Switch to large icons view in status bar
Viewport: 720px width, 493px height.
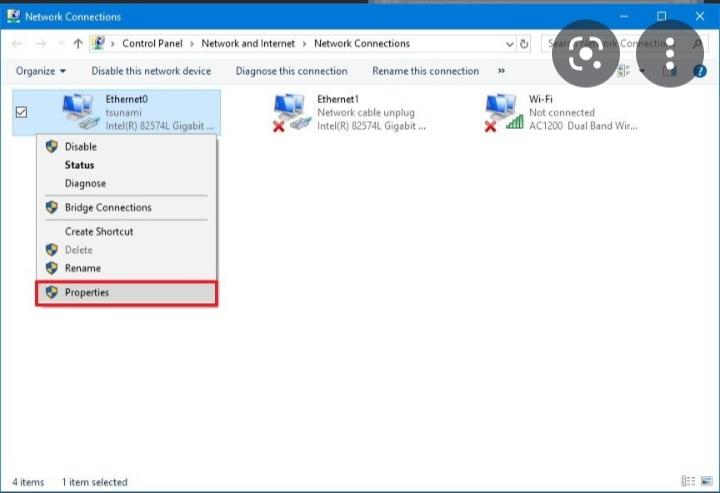click(x=705, y=481)
